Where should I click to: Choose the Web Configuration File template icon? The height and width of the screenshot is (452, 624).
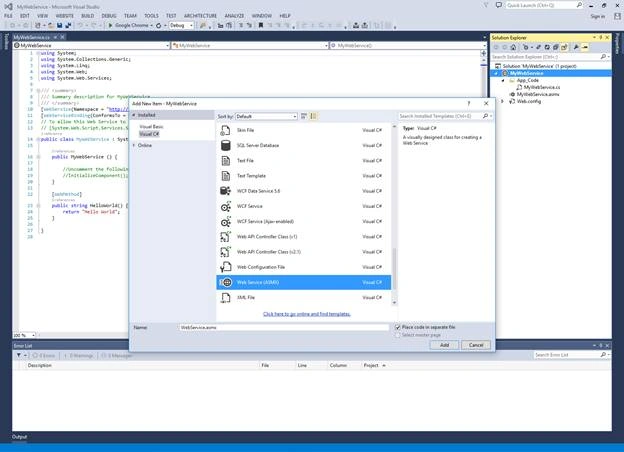(x=226, y=267)
